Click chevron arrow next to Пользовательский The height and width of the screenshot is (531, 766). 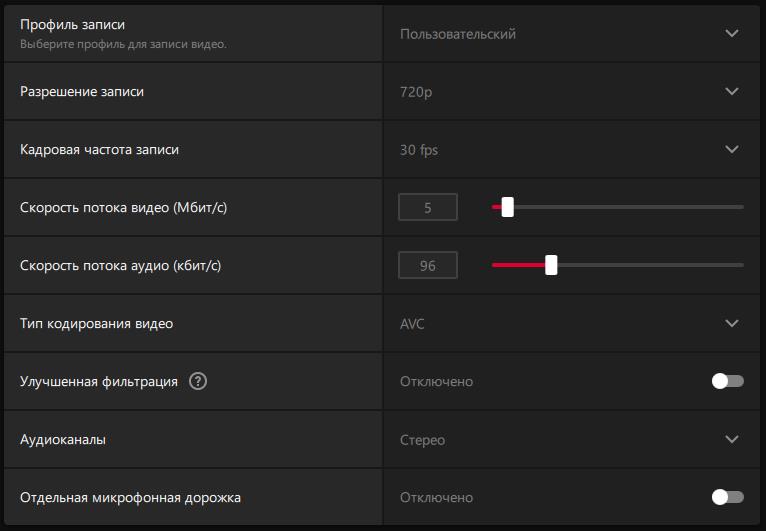pyautogui.click(x=732, y=33)
